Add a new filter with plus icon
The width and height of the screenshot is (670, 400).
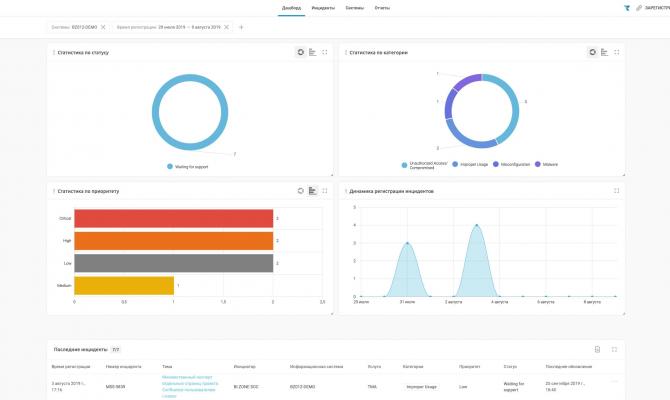click(x=241, y=27)
